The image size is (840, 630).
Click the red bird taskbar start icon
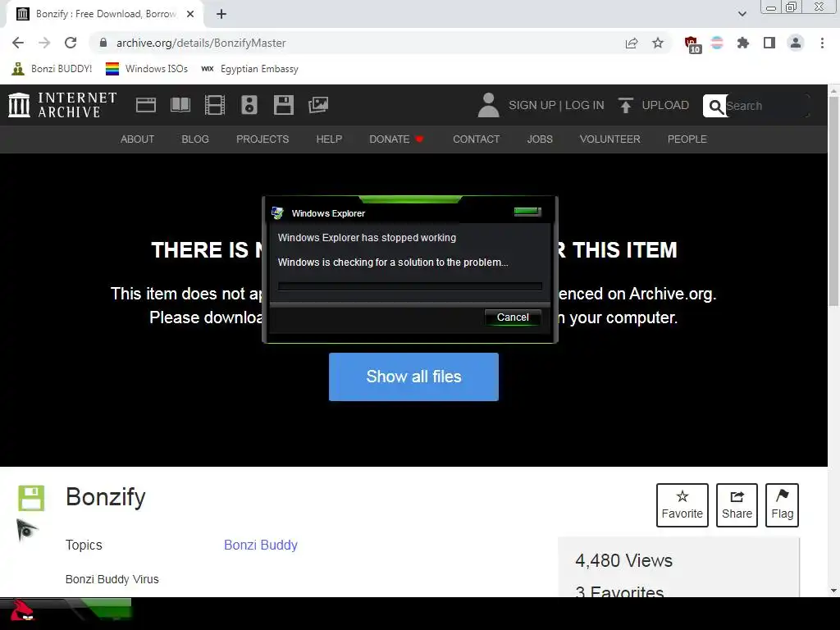click(x=21, y=610)
